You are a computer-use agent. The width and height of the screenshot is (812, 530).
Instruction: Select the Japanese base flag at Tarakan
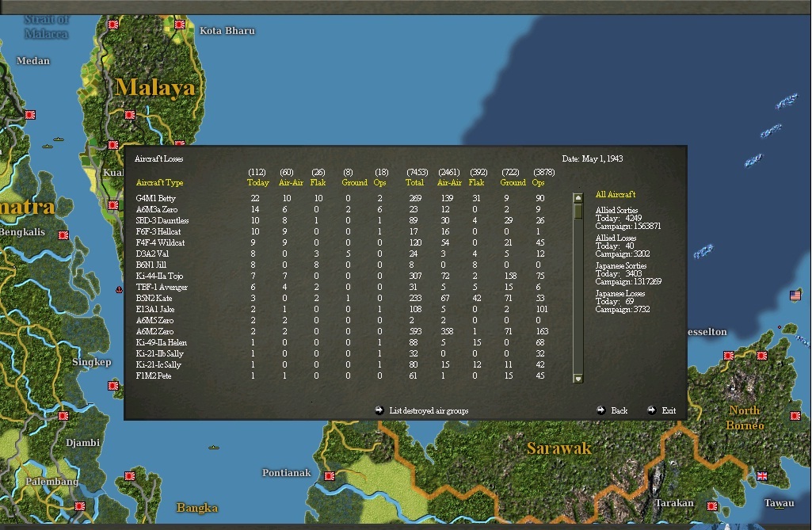[712, 506]
